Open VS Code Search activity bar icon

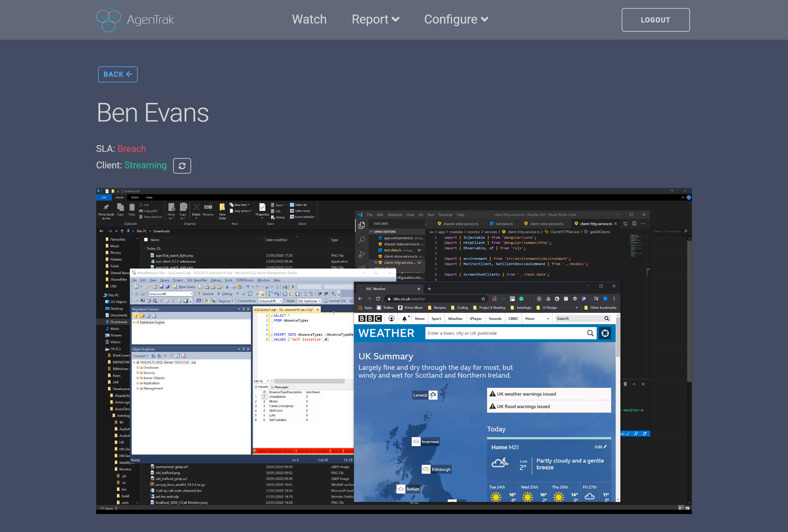pyautogui.click(x=362, y=240)
